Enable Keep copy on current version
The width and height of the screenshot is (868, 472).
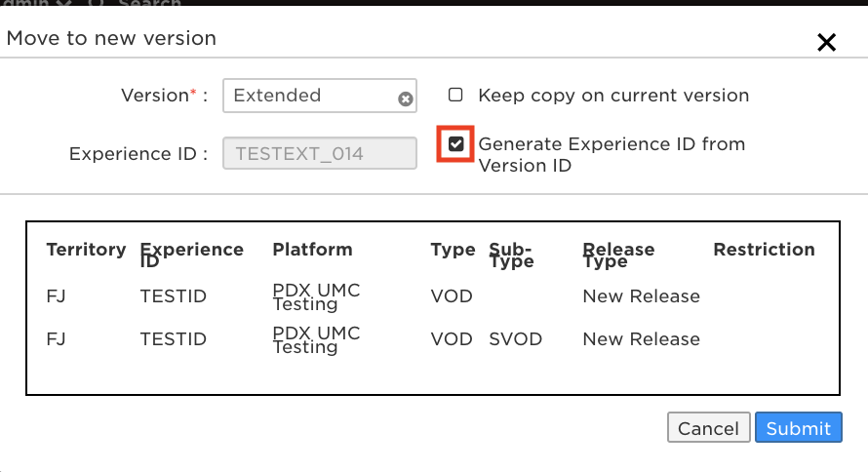pyautogui.click(x=455, y=95)
